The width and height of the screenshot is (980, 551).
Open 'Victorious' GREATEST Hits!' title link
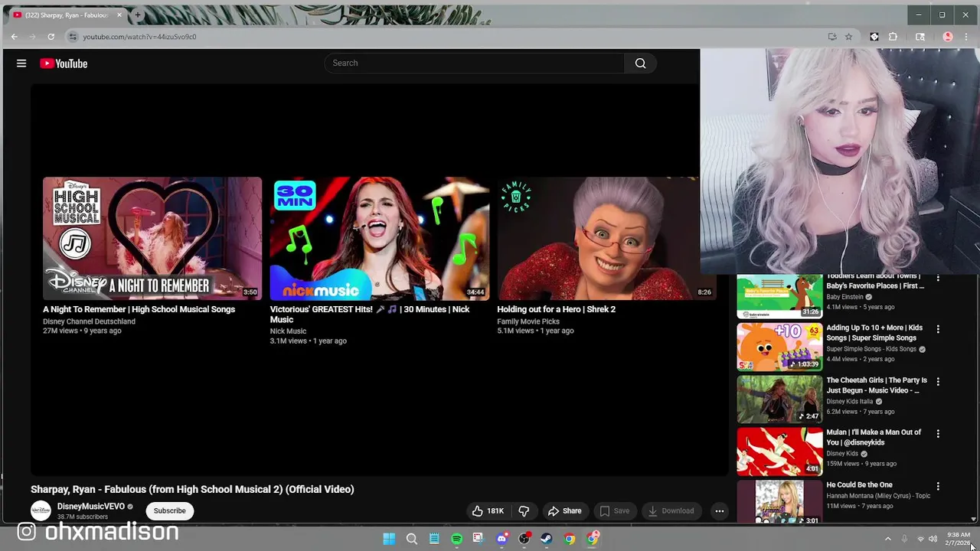[x=369, y=314]
